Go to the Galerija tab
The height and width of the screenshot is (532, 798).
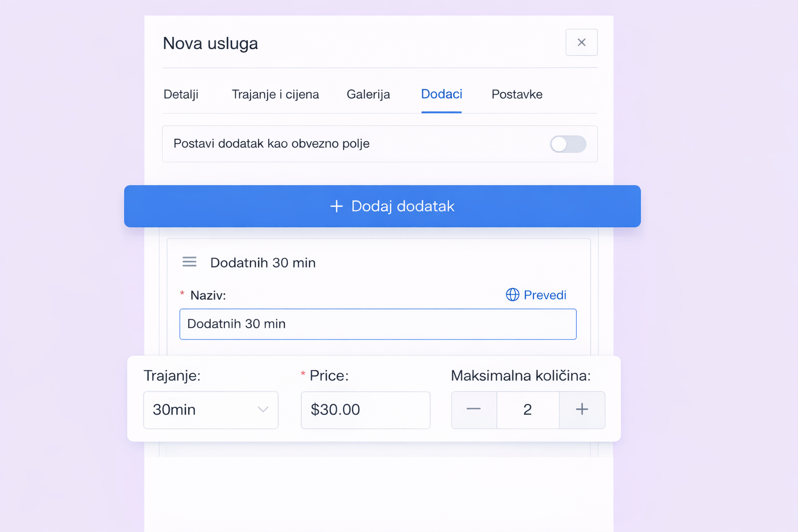point(368,95)
